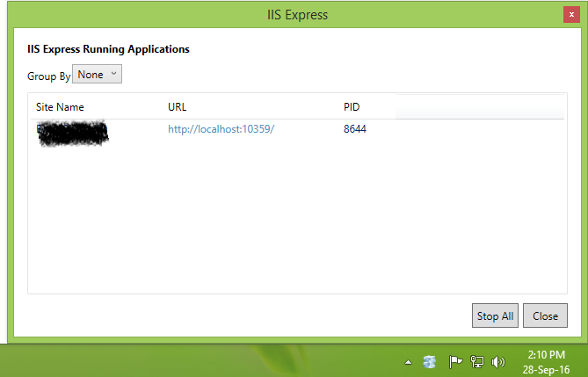Open the Action Center flag icon
The image size is (588, 377).
[x=455, y=361]
